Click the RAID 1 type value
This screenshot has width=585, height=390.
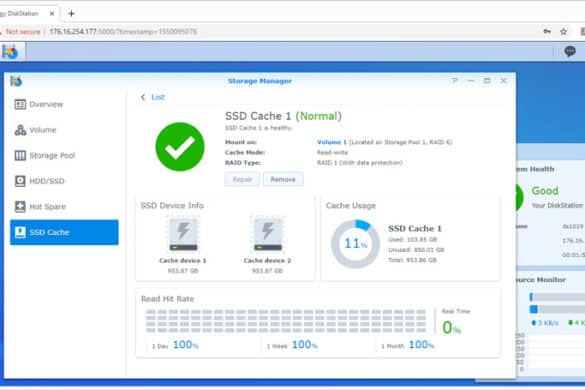(360, 163)
